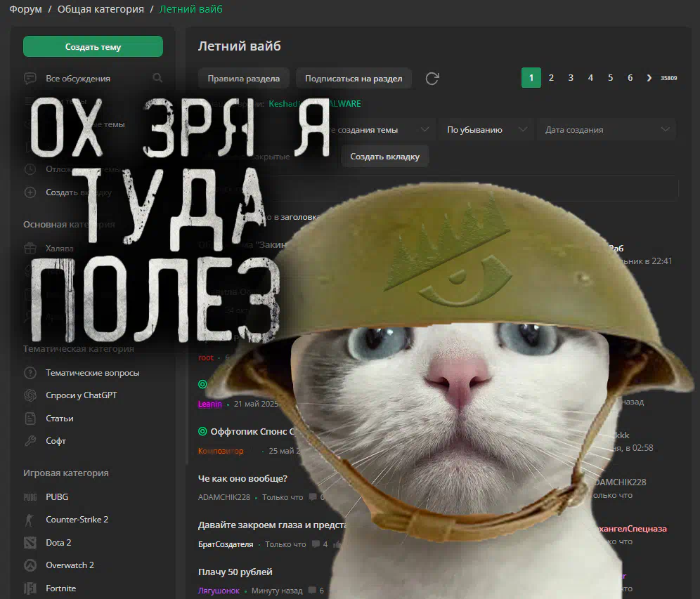Click the Подписаться на раздел button
Screen dimensions: 700x599
[354, 79]
